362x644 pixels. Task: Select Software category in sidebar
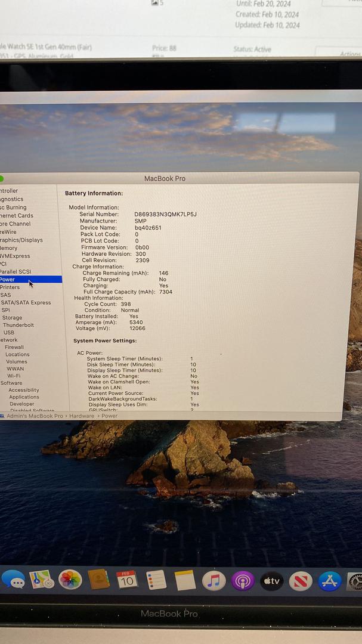point(11,383)
